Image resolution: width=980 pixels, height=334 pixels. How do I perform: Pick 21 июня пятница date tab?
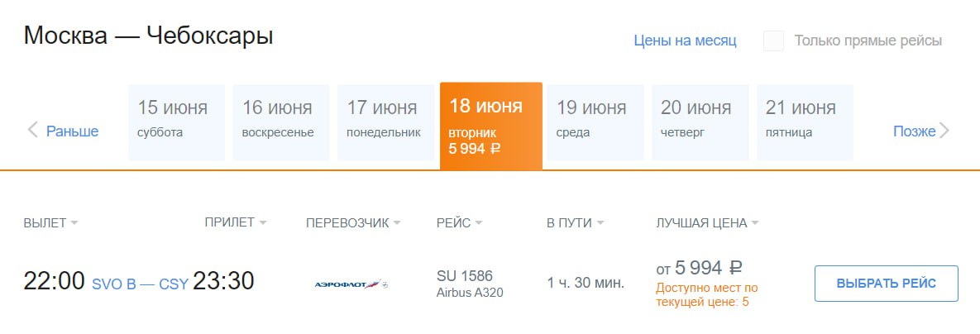(x=804, y=122)
